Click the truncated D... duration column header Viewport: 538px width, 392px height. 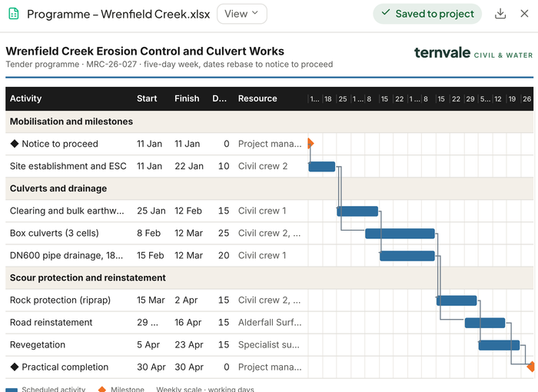click(x=220, y=98)
